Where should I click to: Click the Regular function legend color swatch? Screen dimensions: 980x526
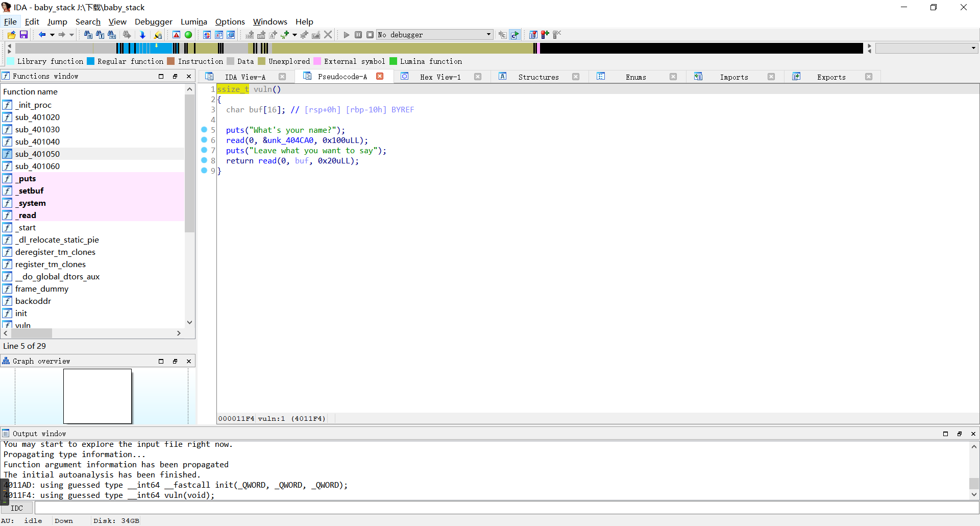point(91,61)
